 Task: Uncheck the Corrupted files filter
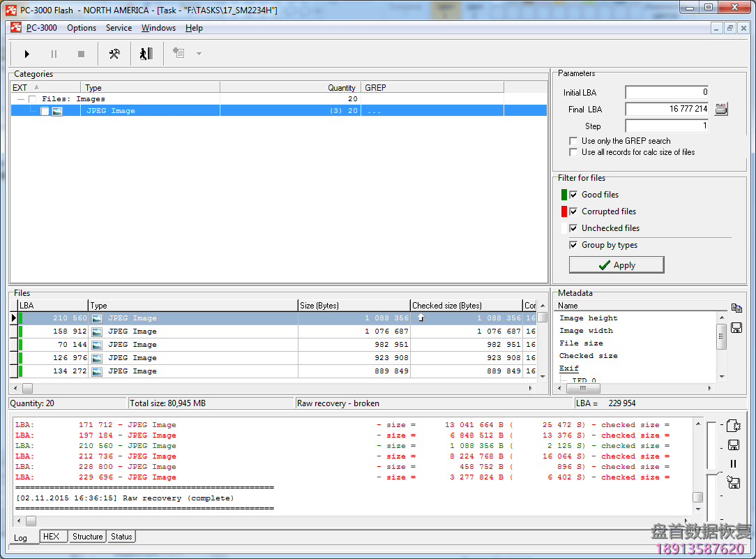coord(573,211)
